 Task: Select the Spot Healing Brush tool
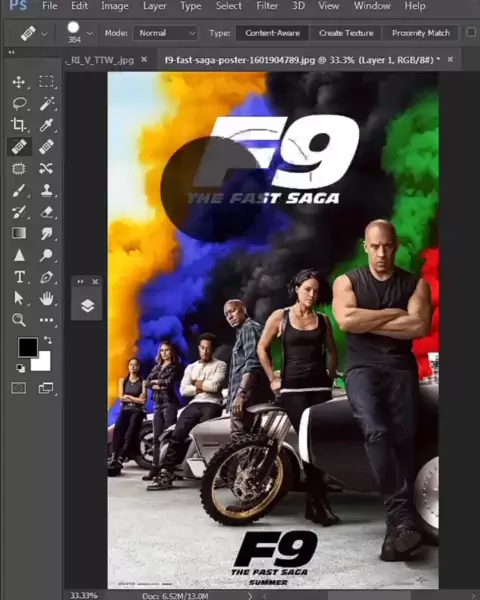click(x=19, y=147)
